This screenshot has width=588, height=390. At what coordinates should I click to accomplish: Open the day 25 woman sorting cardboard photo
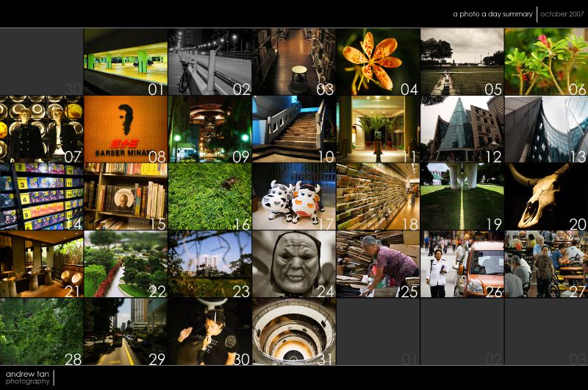pyautogui.click(x=378, y=264)
